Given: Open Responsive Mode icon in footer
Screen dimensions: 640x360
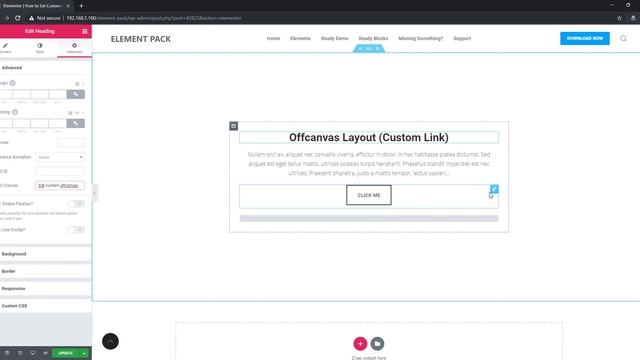Looking at the screenshot, I should pyautogui.click(x=33, y=353).
